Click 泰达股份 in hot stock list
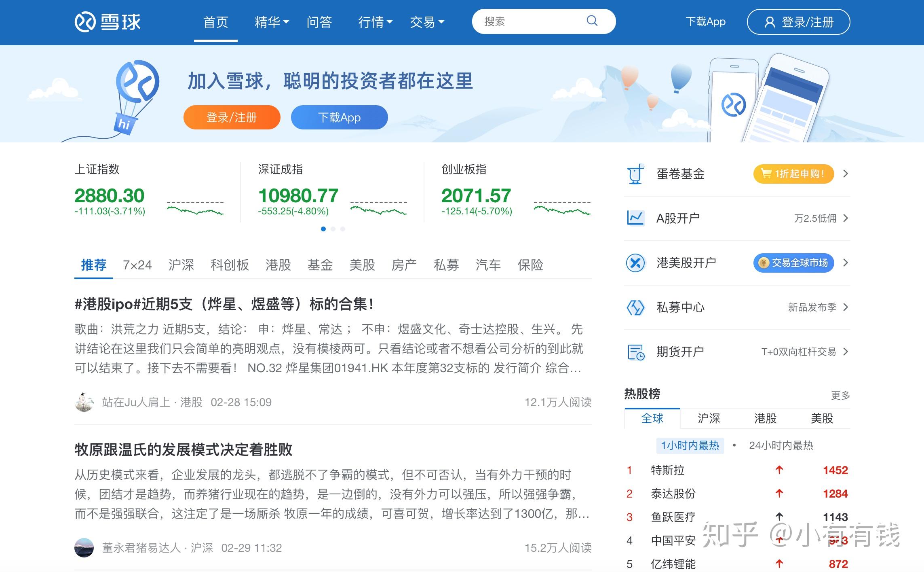This screenshot has height=572, width=924. point(673,494)
